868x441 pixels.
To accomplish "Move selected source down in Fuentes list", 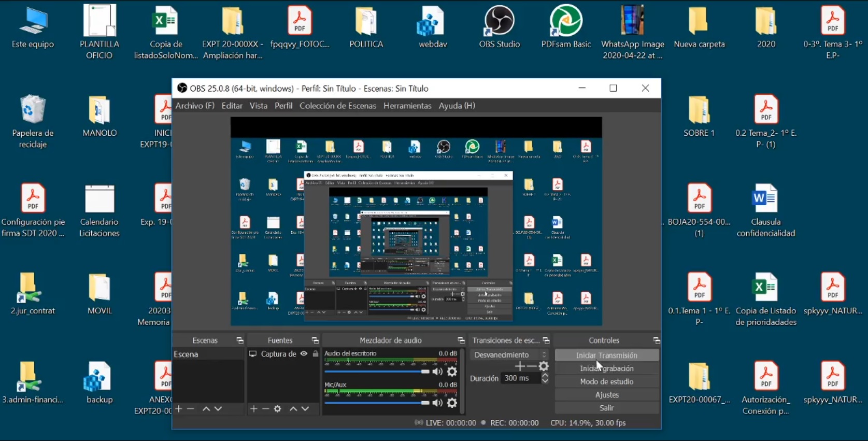I will pyautogui.click(x=305, y=409).
